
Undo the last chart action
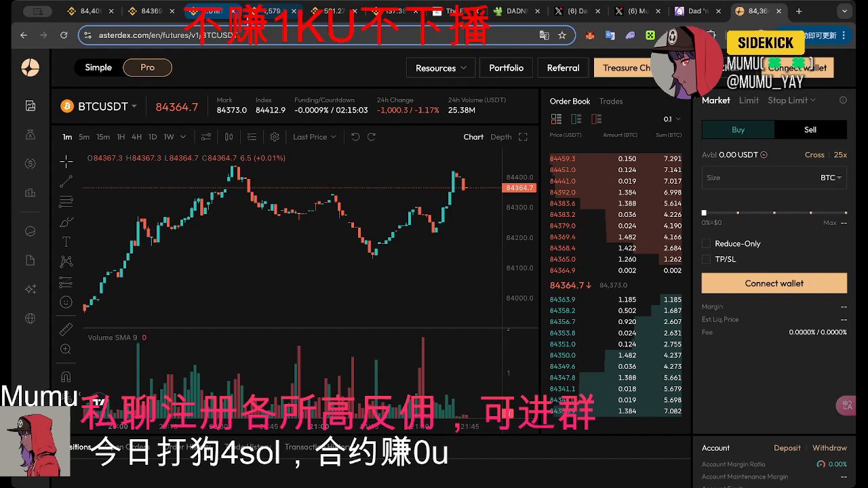tap(355, 137)
